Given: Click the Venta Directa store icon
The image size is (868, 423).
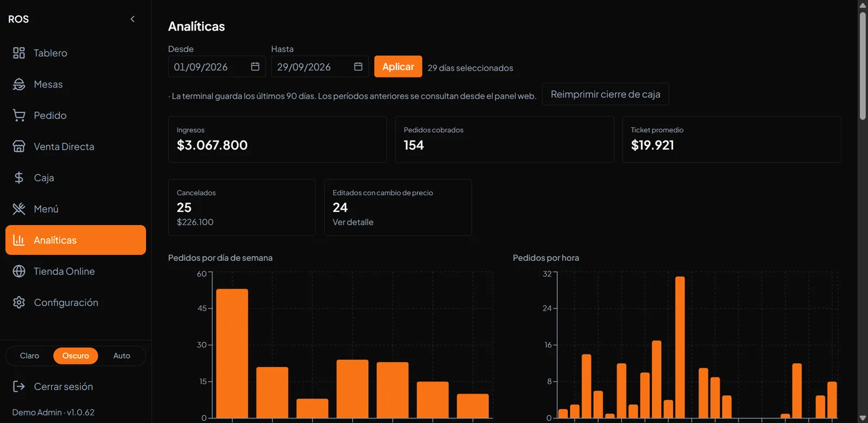Looking at the screenshot, I should (x=19, y=146).
